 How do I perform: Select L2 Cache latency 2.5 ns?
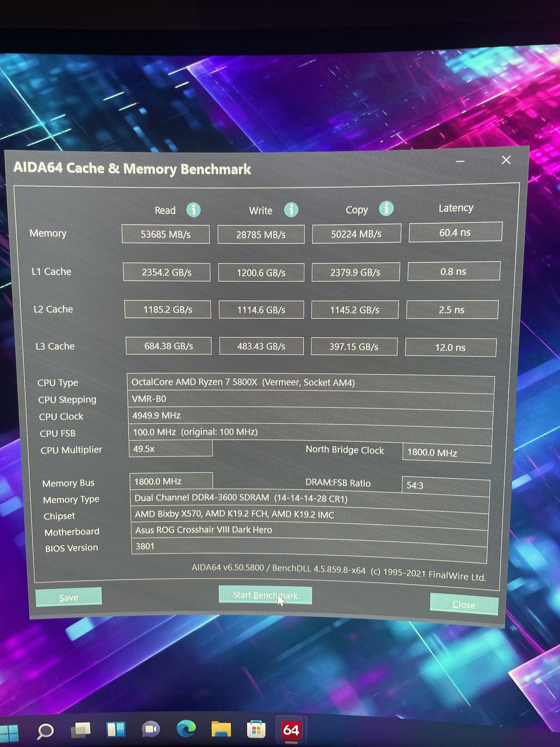452,309
